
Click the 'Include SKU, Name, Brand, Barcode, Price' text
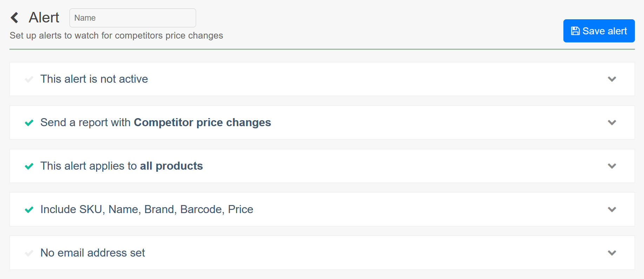(147, 210)
